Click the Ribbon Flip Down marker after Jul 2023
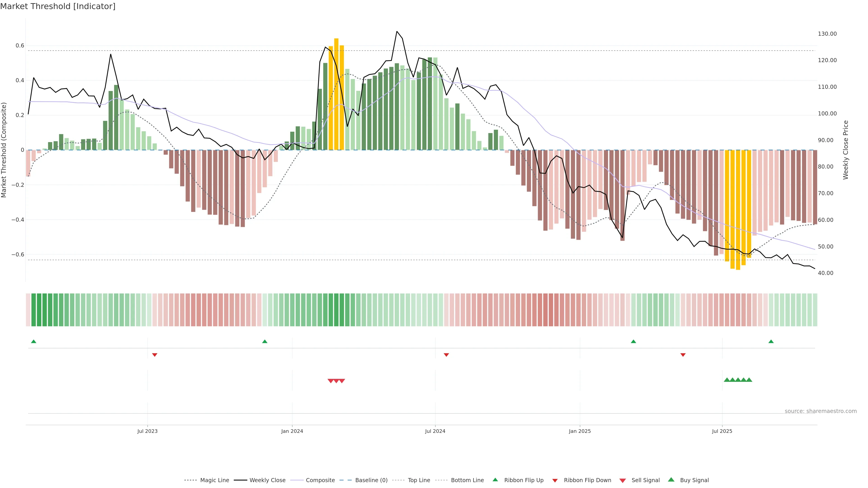Image resolution: width=868 pixels, height=488 pixels. click(x=155, y=355)
